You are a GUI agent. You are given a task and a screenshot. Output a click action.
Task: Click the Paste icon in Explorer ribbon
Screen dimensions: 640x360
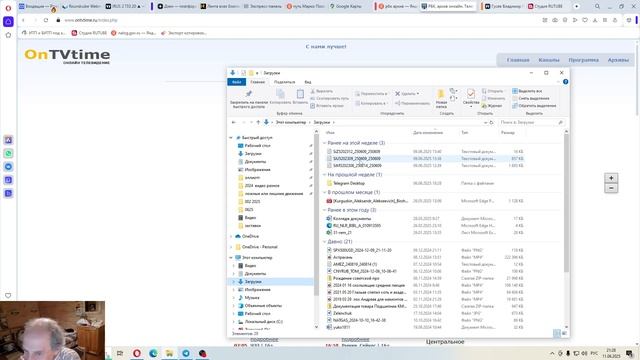click(300, 94)
